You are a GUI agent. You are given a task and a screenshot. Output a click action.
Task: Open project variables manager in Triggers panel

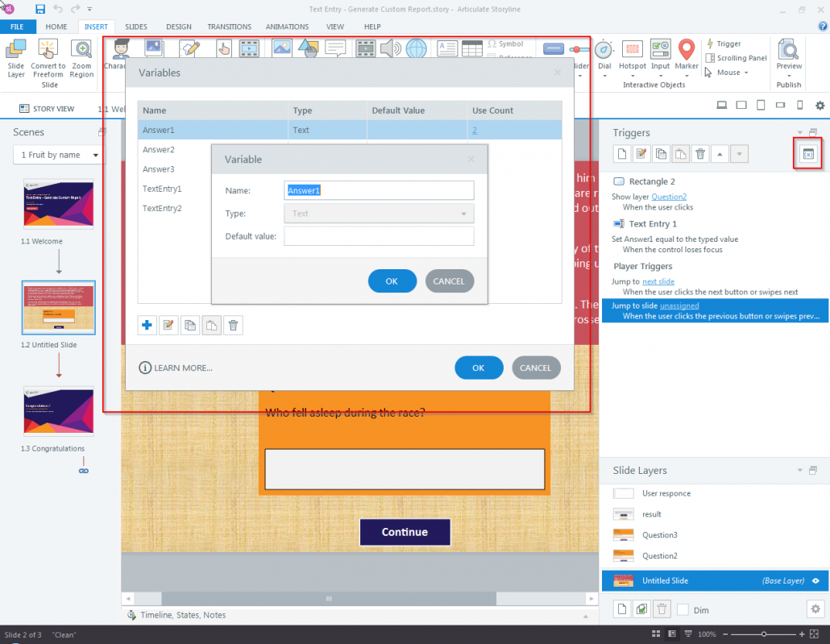(807, 153)
